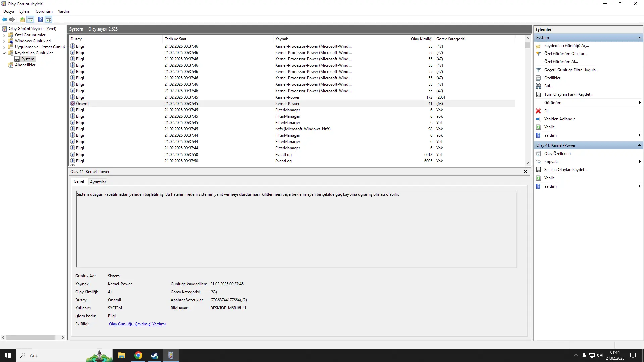Expand Özel Görünümler tree node
The width and height of the screenshot is (644, 362).
4,35
